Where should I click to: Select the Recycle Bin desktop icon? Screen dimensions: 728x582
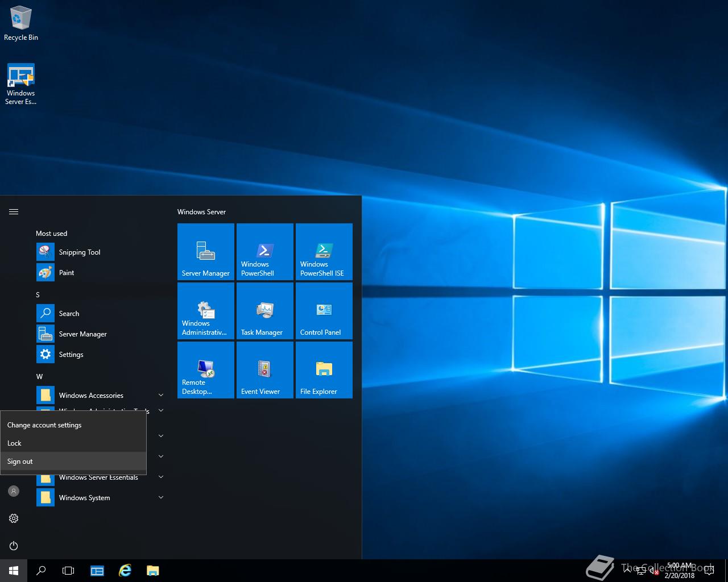pyautogui.click(x=21, y=23)
